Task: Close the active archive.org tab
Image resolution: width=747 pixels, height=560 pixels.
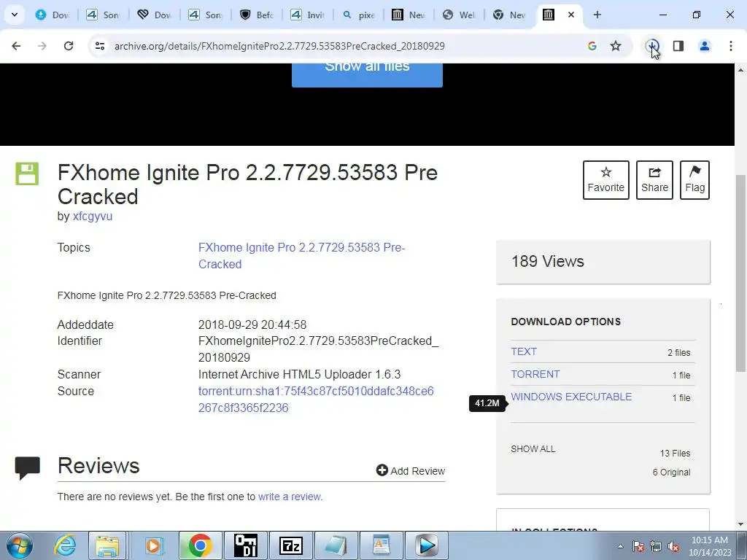Action: [571, 15]
